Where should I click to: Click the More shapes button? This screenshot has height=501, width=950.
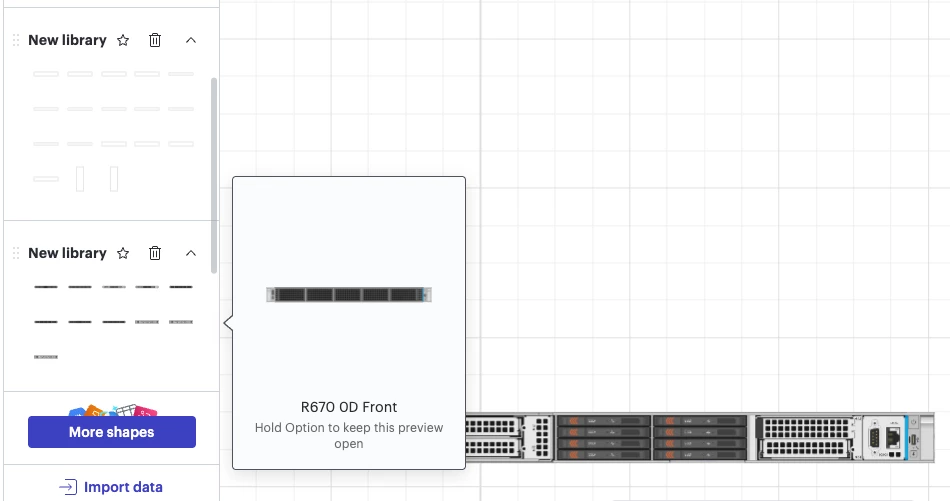coord(111,432)
